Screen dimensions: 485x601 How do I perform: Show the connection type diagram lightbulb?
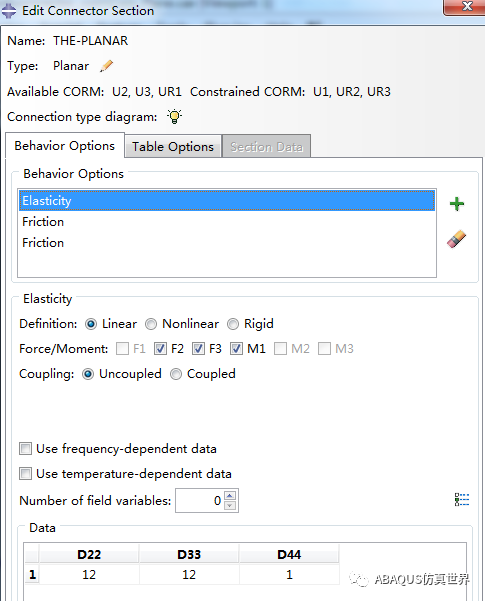tap(174, 116)
